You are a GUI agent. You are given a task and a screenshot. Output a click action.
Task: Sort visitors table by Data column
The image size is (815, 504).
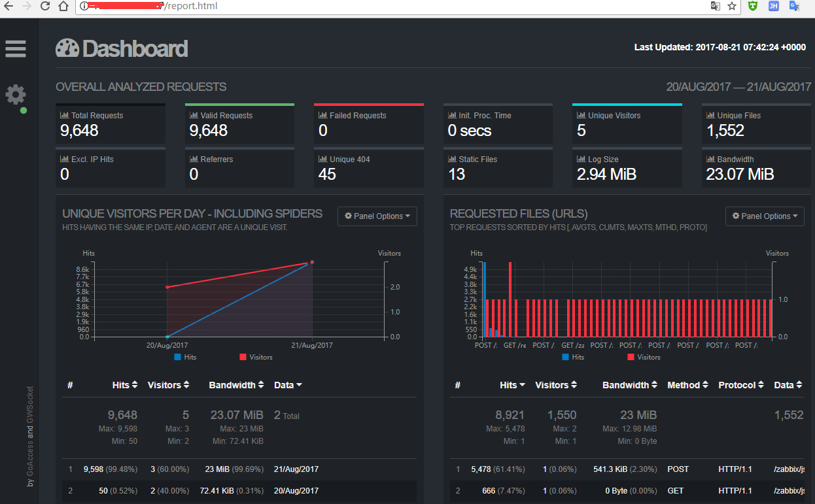[x=288, y=385]
